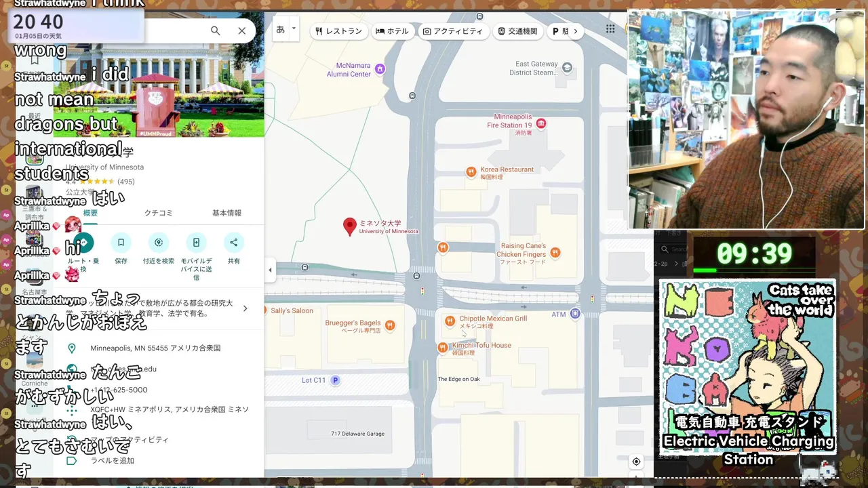Viewport: 868px width, 488px height.
Task: Switch to the 基本情報 about tab
Action: tap(226, 213)
